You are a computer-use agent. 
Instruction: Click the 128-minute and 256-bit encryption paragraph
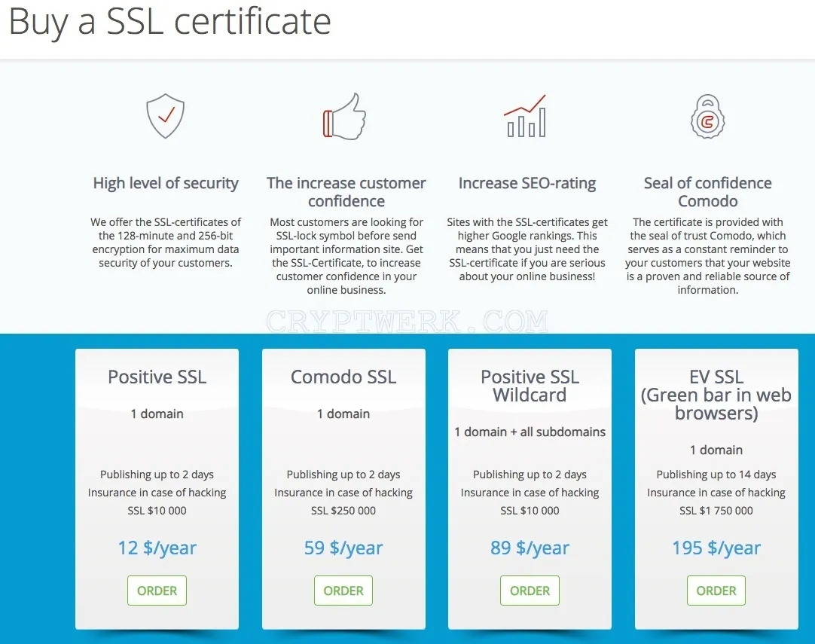pyautogui.click(x=165, y=243)
